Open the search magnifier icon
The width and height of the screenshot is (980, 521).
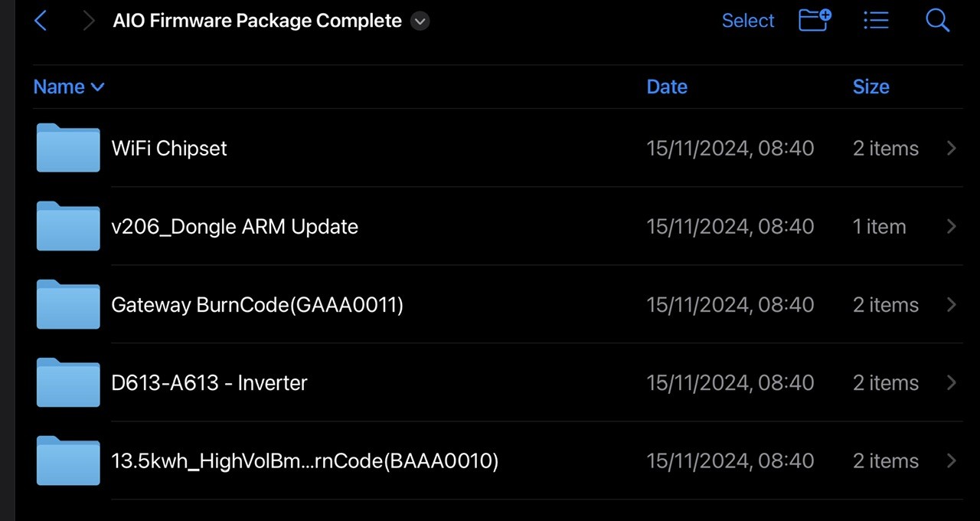pyautogui.click(x=938, y=21)
